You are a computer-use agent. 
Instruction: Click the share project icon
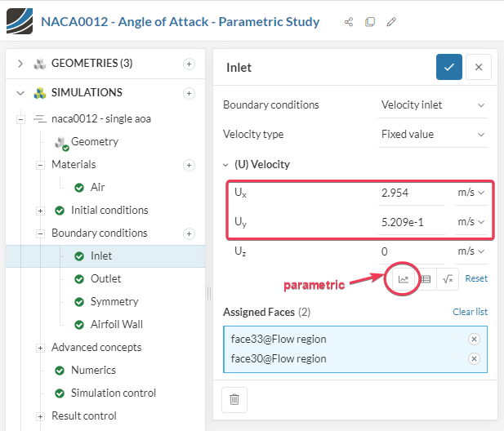coord(350,22)
